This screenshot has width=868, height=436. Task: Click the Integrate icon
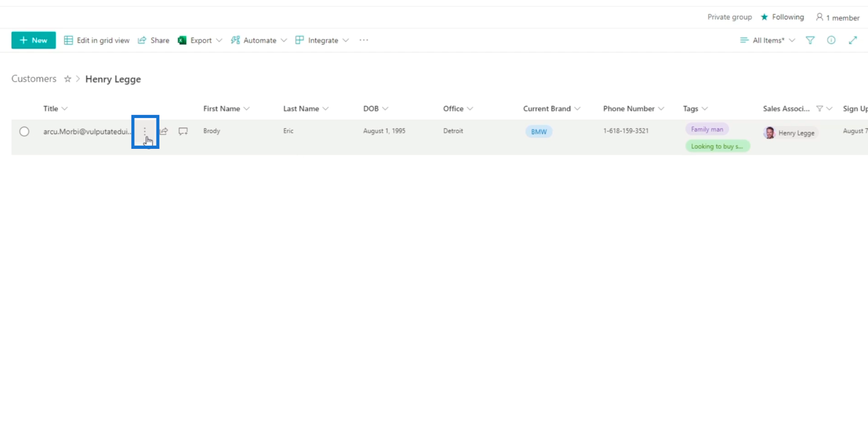(299, 40)
